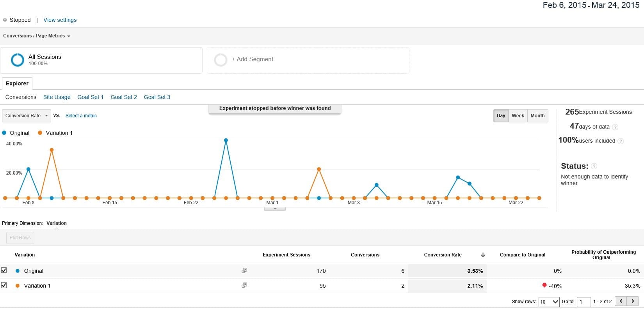Screen dimensions: 644x311
Task: Go to the next page of results
Action: tap(633, 301)
